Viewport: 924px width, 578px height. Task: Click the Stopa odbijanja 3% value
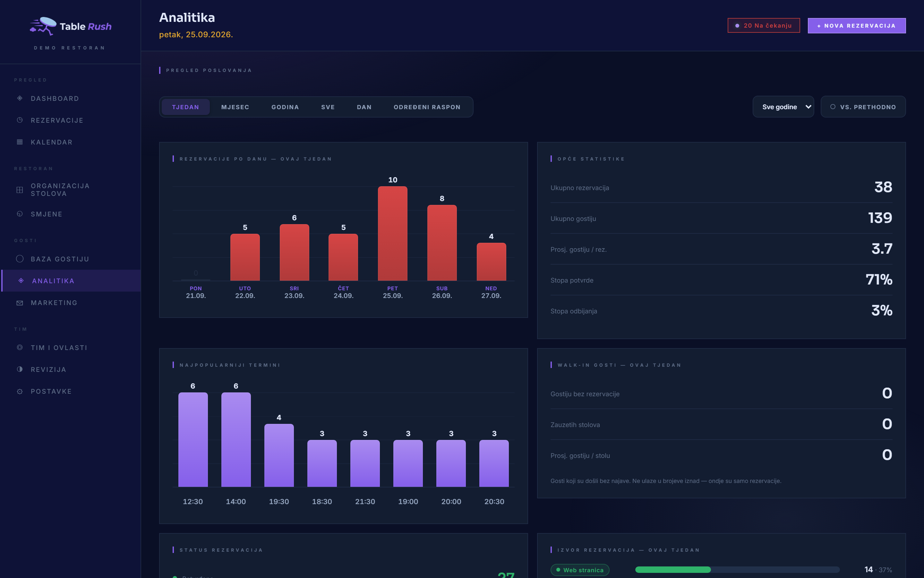(882, 311)
